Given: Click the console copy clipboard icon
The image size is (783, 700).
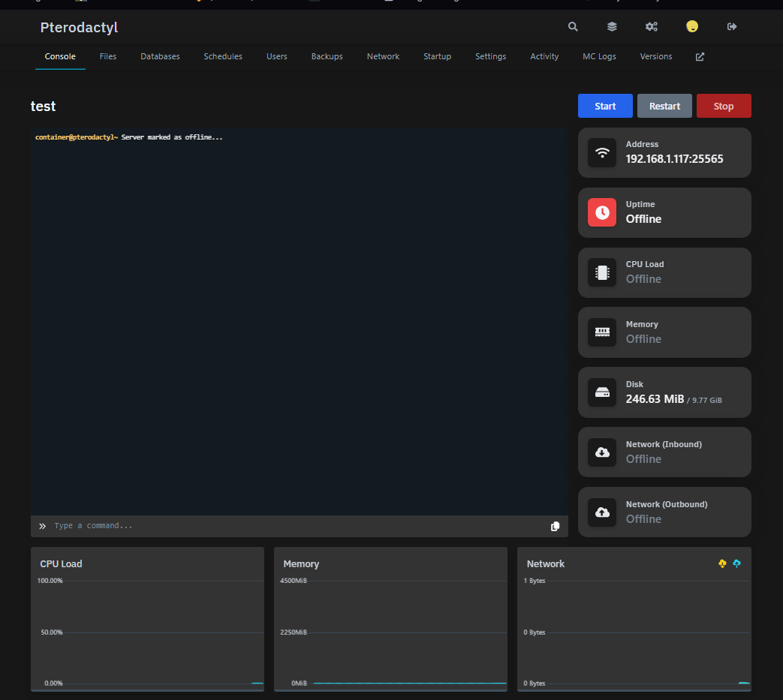Looking at the screenshot, I should click(555, 527).
